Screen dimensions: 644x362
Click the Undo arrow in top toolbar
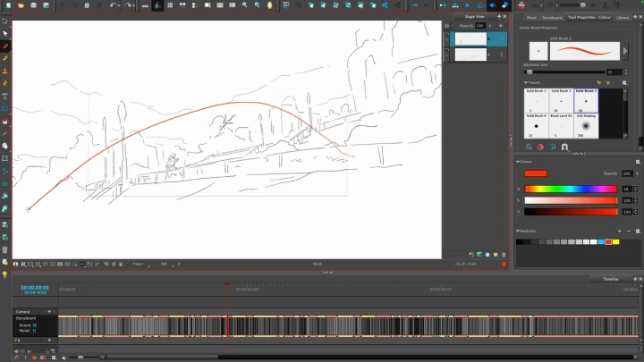pyautogui.click(x=114, y=5)
